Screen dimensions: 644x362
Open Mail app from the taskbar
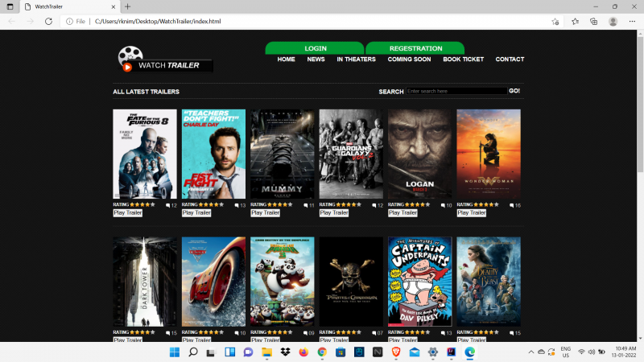point(415,352)
